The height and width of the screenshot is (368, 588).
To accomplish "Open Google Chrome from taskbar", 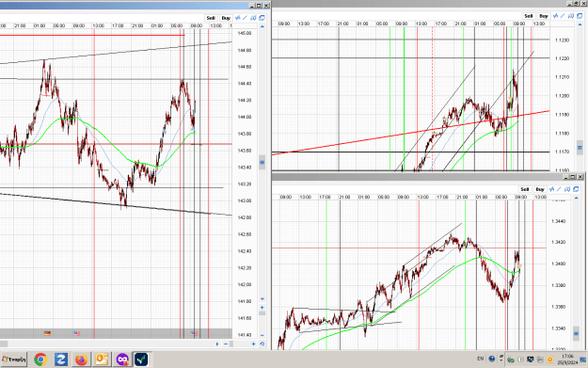I will (40, 360).
